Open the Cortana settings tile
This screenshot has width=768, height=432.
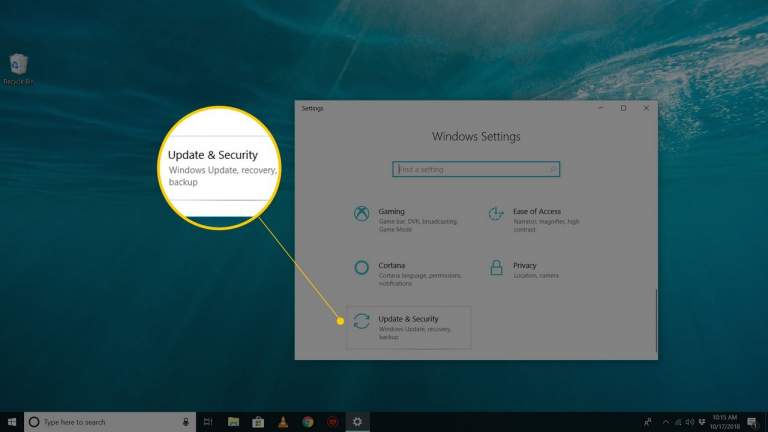click(x=408, y=274)
